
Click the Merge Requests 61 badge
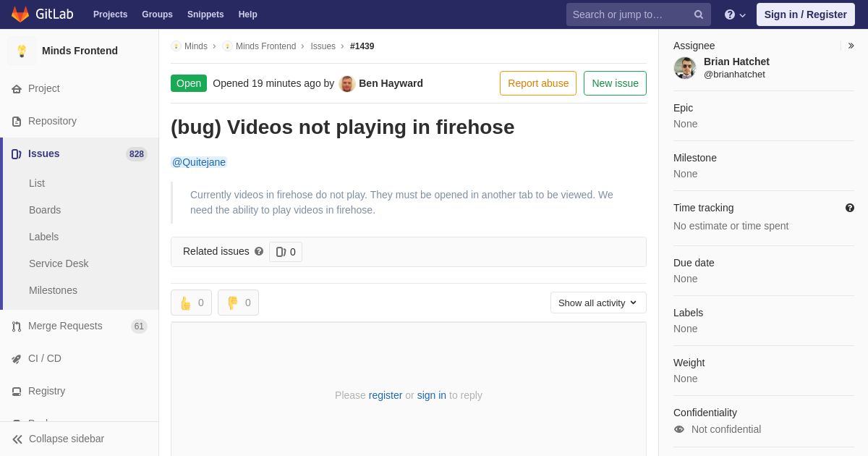point(139,326)
